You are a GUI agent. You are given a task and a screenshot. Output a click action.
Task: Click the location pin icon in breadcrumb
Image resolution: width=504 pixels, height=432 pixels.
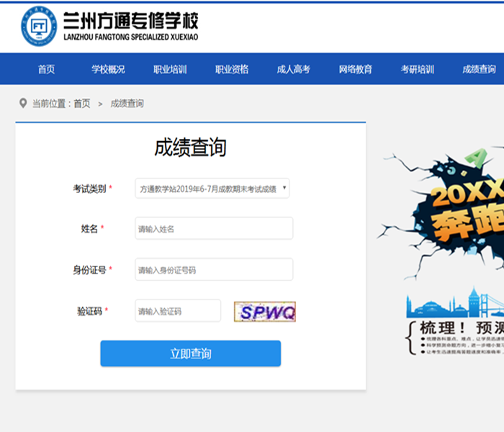tap(23, 103)
